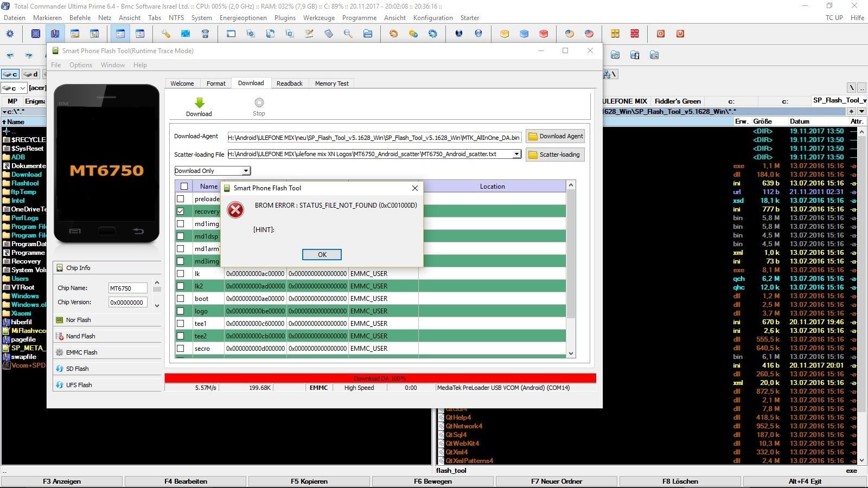Open UFS Flash info panel
This screenshot has height=488, width=868.
point(107,385)
